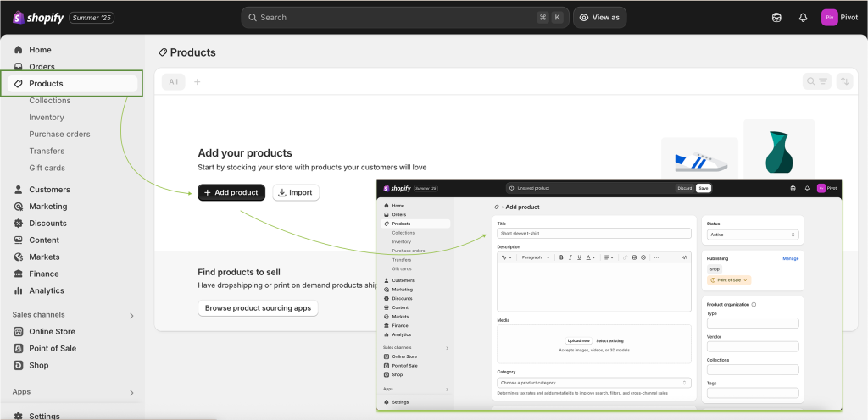Click the Import button

point(296,192)
